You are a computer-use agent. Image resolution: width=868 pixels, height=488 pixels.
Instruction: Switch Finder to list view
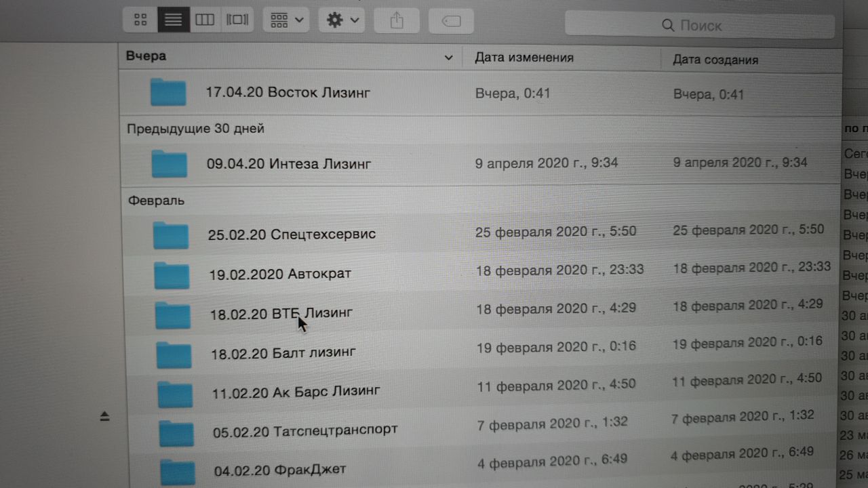point(174,20)
